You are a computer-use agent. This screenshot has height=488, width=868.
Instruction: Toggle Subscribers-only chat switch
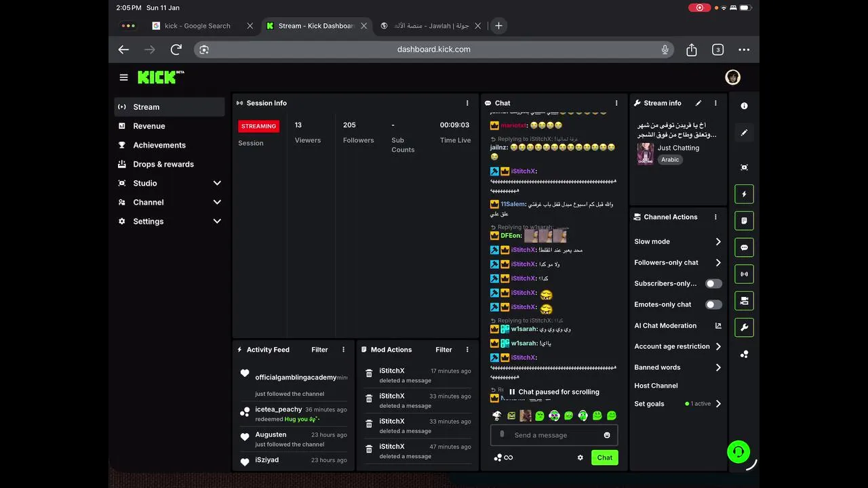pyautogui.click(x=713, y=283)
